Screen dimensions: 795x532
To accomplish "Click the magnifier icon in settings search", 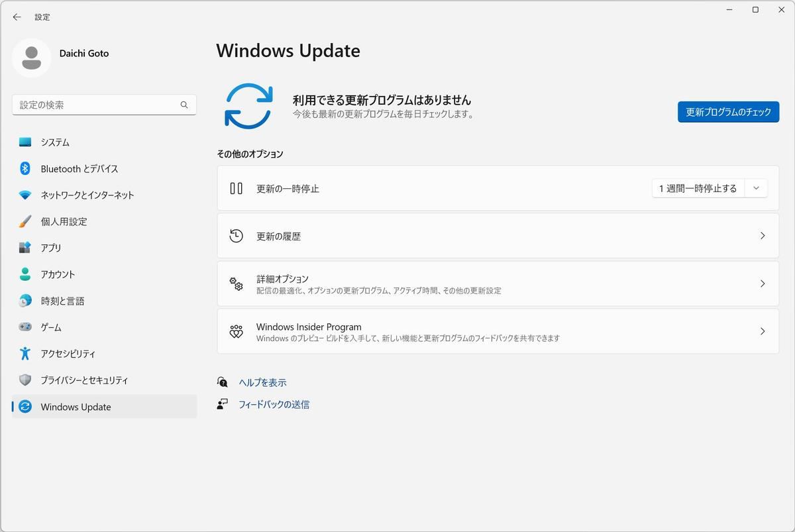I will [184, 105].
